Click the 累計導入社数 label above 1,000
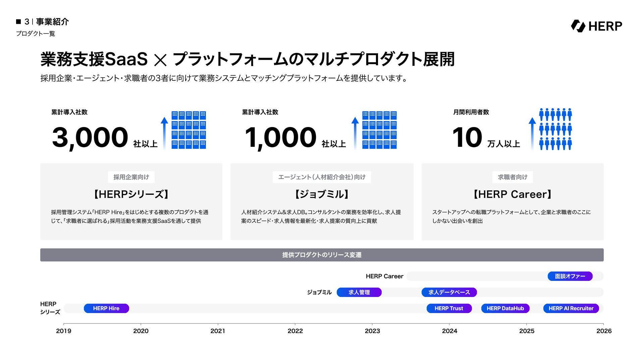The height and width of the screenshot is (362, 644). [260, 112]
